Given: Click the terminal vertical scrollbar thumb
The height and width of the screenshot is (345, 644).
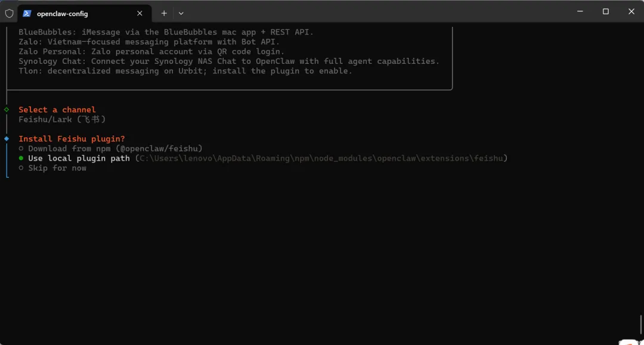Looking at the screenshot, I should click(641, 328).
